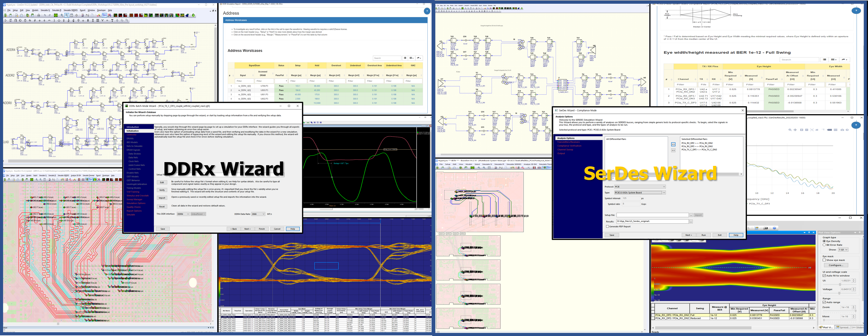The height and width of the screenshot is (336, 868).
Task: Select the Text 'T' tool in component toolbar
Action: 112,21
